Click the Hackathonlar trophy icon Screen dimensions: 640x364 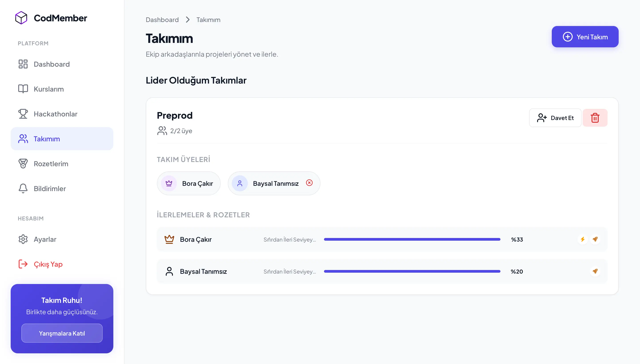[x=23, y=114]
